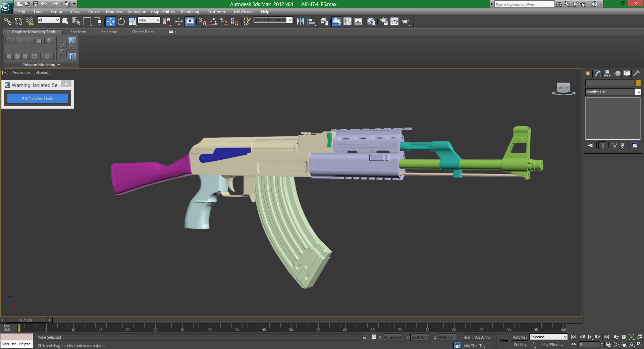
Task: Toggle the Window/Crossing selection mode
Action: tap(98, 21)
